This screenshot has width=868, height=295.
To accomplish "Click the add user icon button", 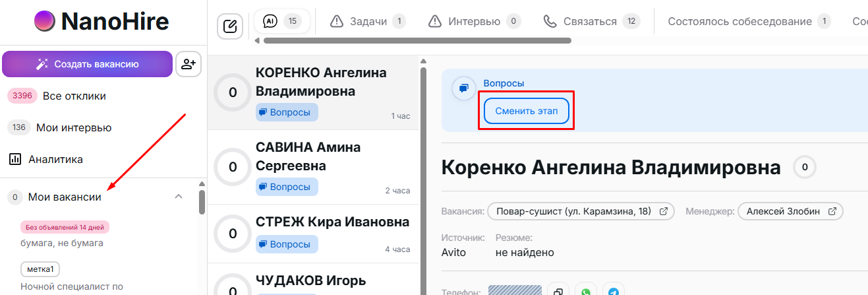I will [188, 64].
